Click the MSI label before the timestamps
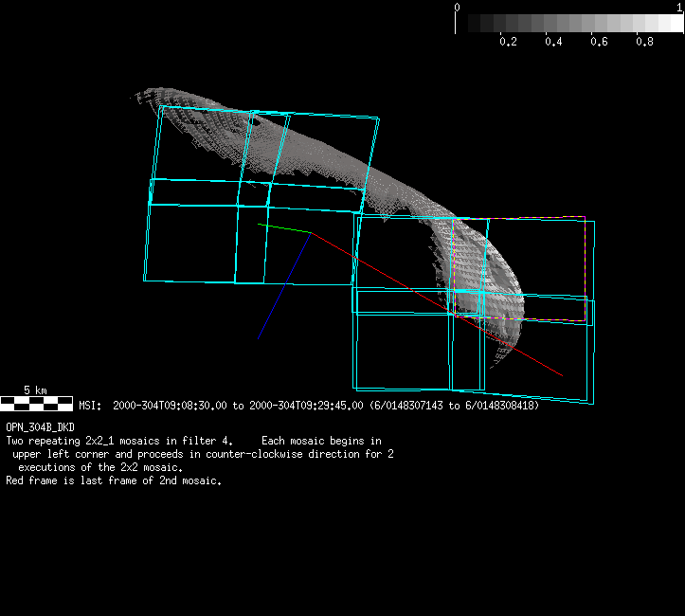 point(89,406)
